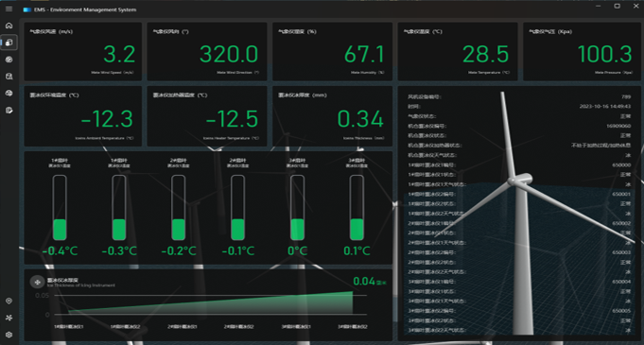Click the timestamp 2023-10-16 14:49:43
The height and width of the screenshot is (345, 644).
[x=605, y=106]
